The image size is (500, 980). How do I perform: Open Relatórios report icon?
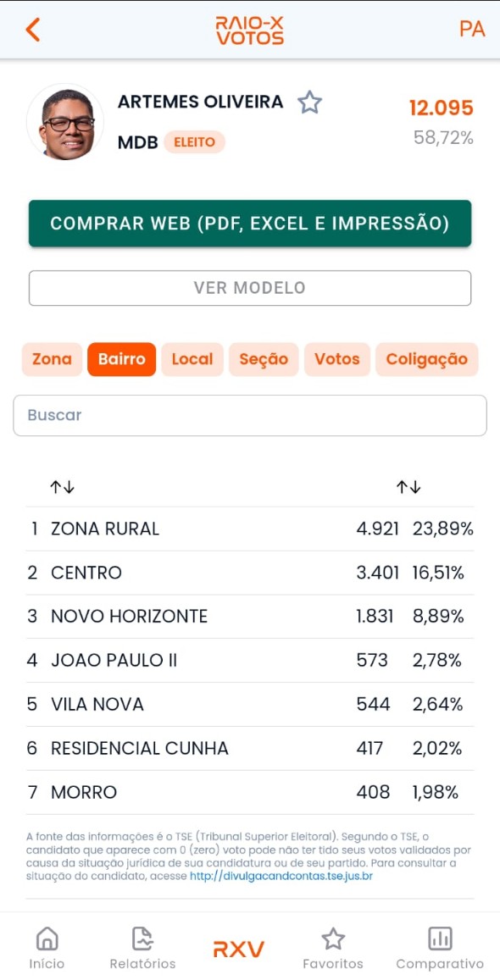click(x=142, y=938)
